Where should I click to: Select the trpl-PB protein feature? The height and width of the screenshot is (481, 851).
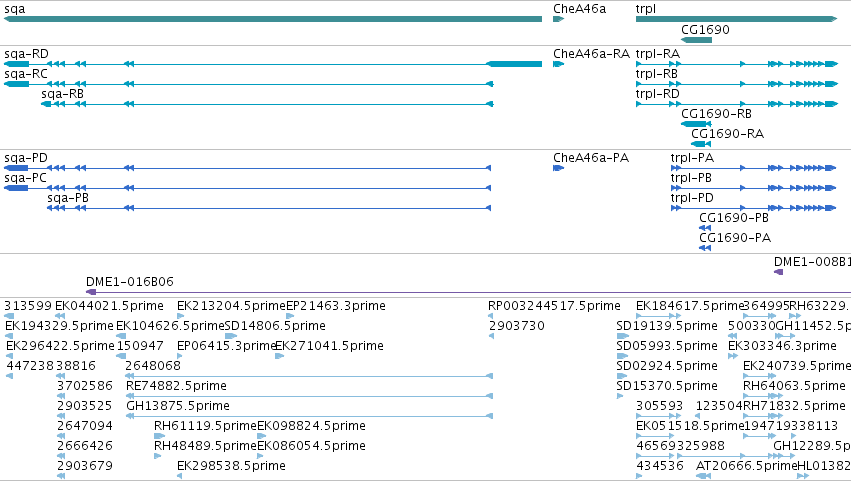click(753, 188)
